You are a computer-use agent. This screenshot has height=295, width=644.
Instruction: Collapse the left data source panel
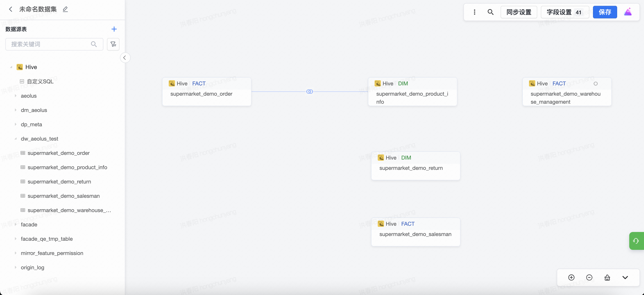click(x=125, y=58)
